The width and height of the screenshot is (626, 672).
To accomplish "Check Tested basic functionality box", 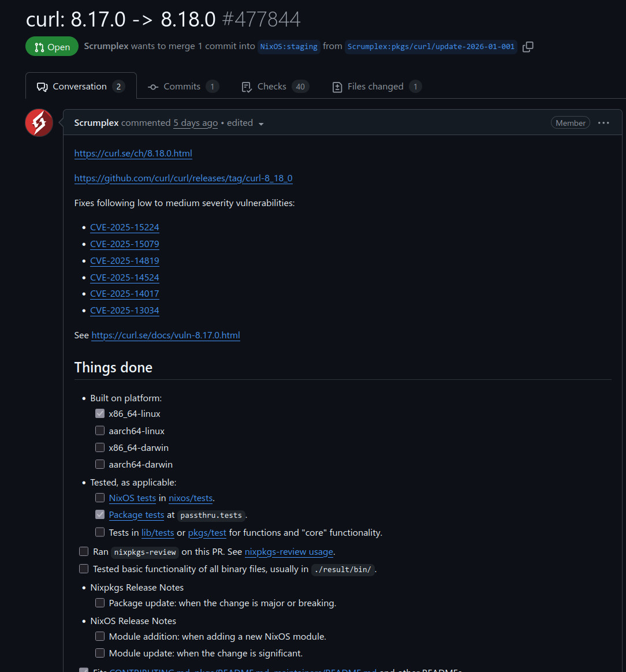I will pos(84,568).
